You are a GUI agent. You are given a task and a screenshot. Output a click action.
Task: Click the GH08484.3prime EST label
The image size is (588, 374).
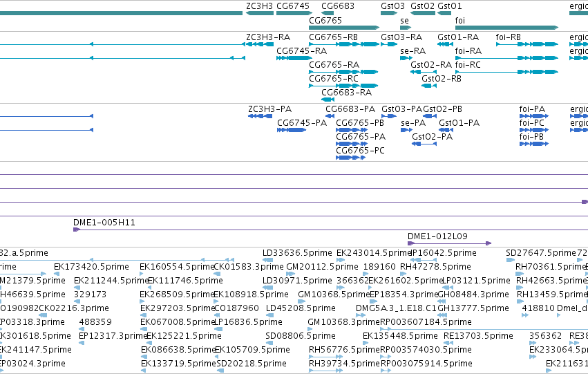(473, 295)
